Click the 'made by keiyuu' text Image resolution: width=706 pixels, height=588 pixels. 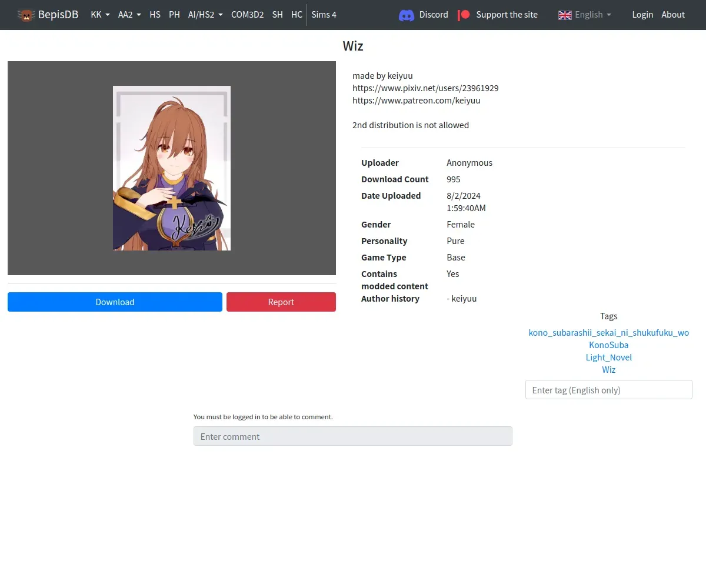382,76
